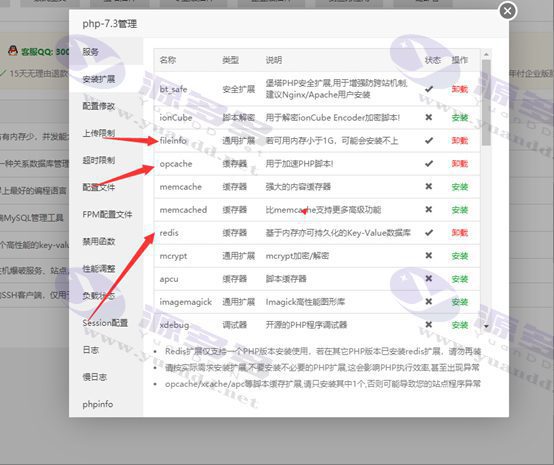Open the 上传限制 sidebar tab
Viewport: 554px width, 465px height.
[x=99, y=133]
